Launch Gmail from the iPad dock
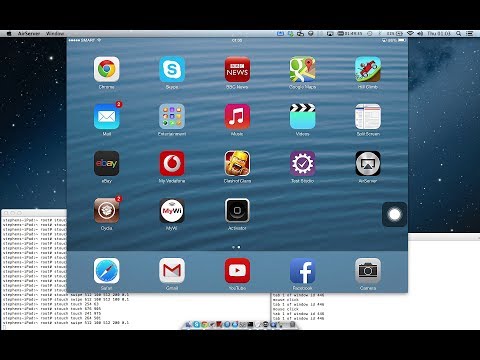Image resolution: width=480 pixels, height=360 pixels. pyautogui.click(x=172, y=271)
